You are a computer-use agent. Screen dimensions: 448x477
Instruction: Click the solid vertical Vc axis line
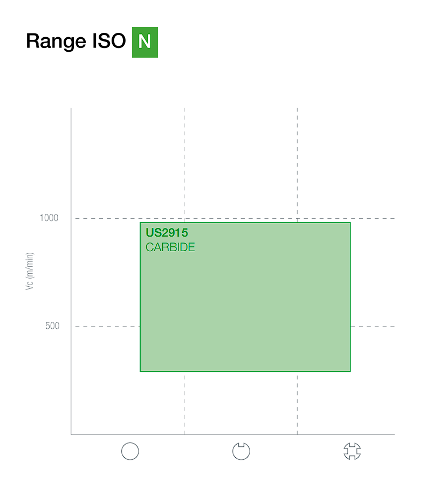71,271
